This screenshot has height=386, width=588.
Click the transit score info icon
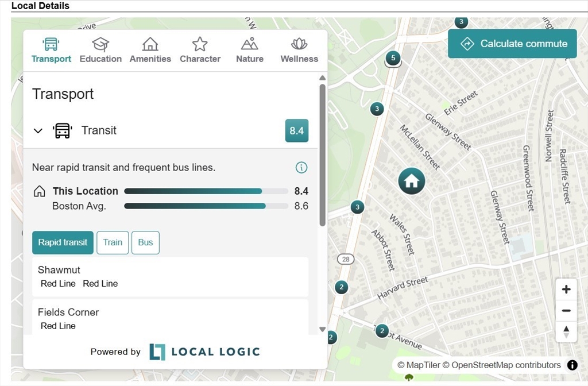[x=301, y=168]
